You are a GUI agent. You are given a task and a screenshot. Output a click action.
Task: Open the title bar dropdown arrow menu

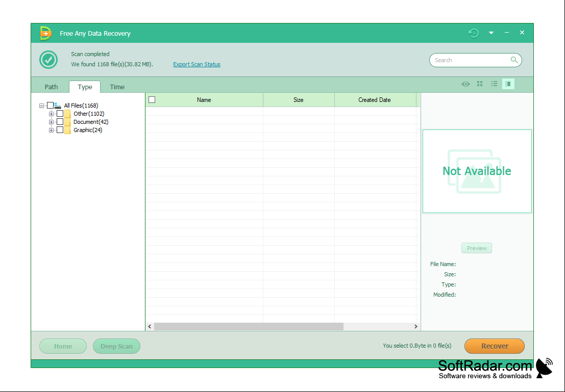pos(491,33)
